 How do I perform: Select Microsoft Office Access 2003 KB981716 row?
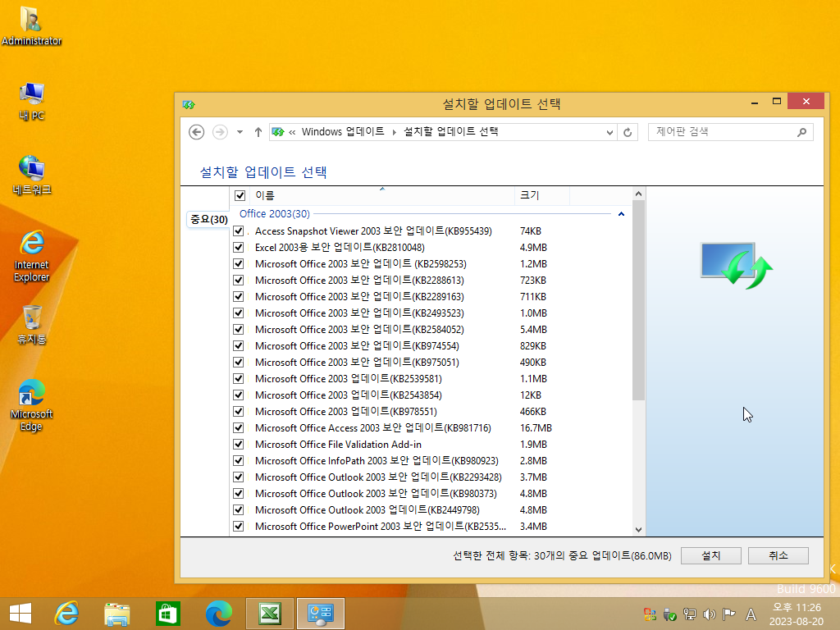click(x=431, y=428)
